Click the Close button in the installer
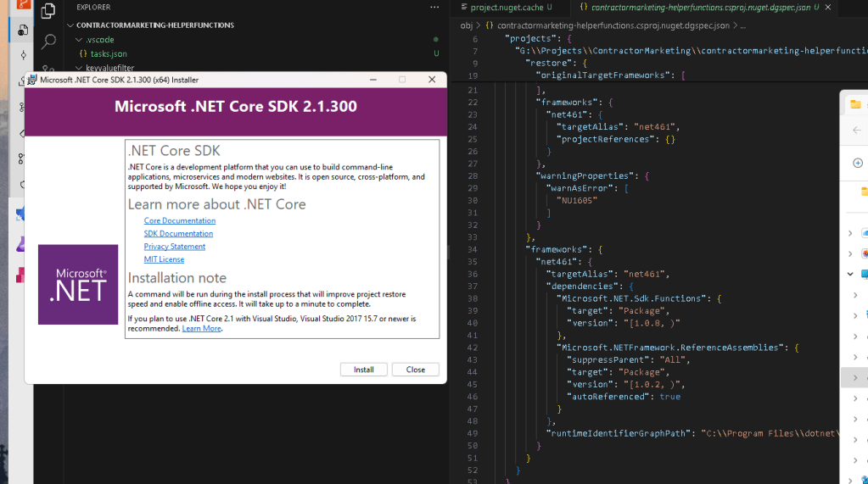This screenshot has height=484, width=868. (415, 370)
